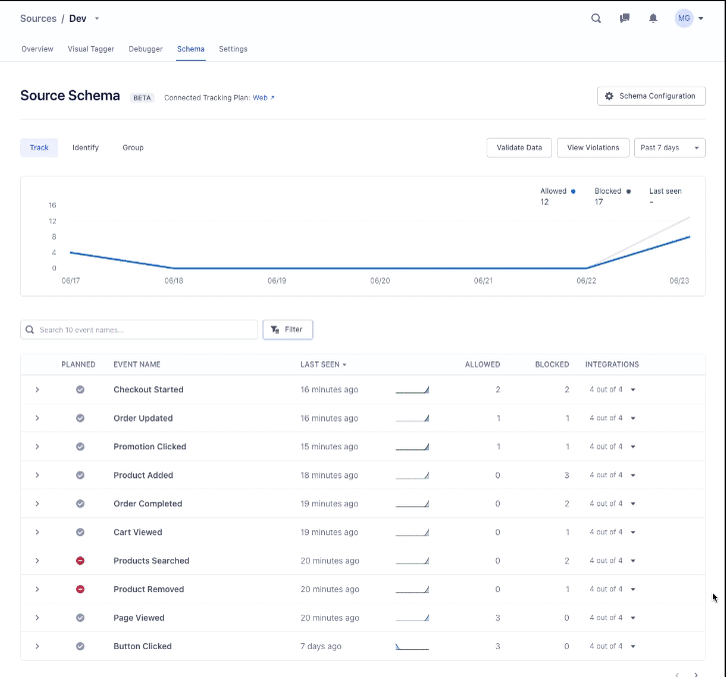Focus the search event names field

tap(140, 329)
